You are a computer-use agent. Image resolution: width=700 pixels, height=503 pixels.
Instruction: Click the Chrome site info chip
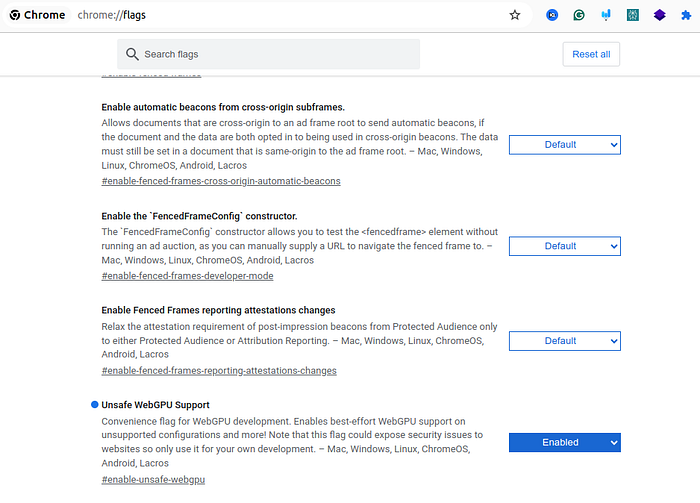38,15
